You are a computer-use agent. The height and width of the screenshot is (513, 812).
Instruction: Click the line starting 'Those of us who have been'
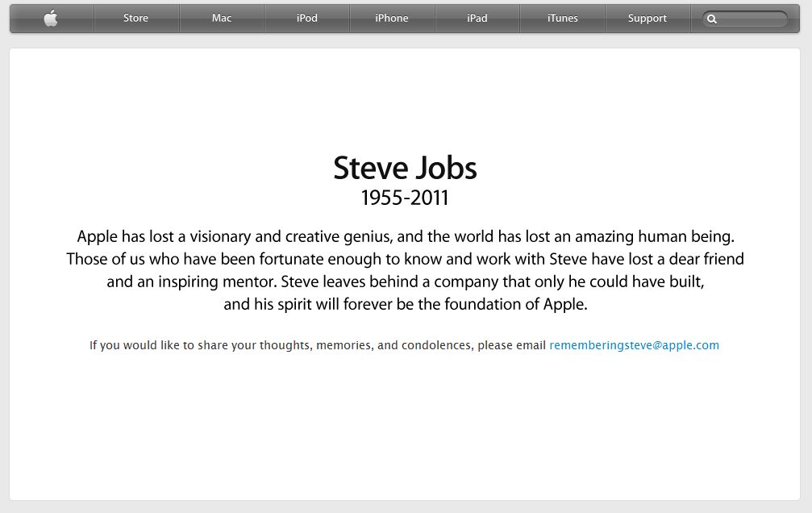[x=405, y=259]
